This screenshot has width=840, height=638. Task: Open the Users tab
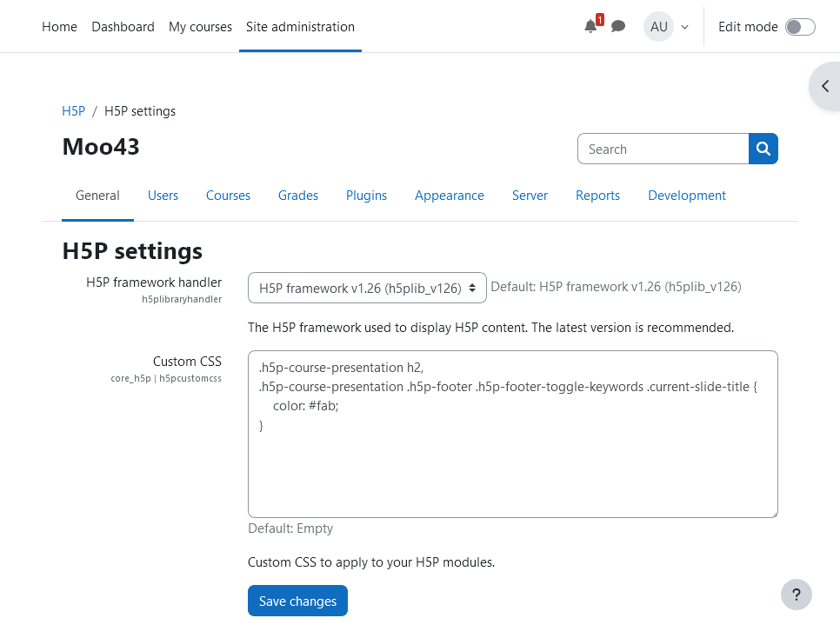(163, 196)
